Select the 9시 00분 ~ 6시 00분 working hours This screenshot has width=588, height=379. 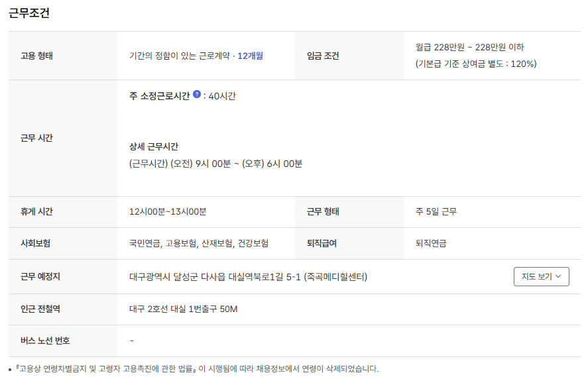(x=215, y=164)
